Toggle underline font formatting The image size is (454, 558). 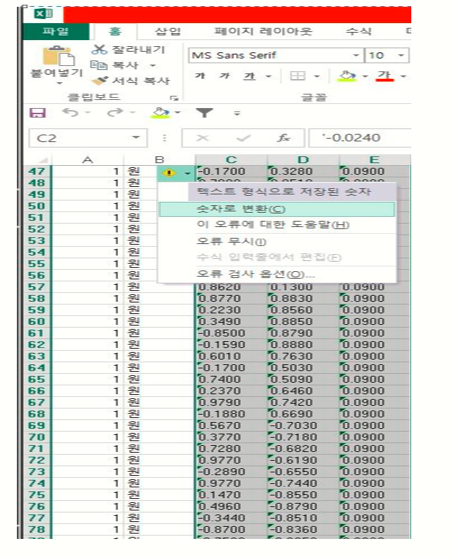pyautogui.click(x=249, y=76)
